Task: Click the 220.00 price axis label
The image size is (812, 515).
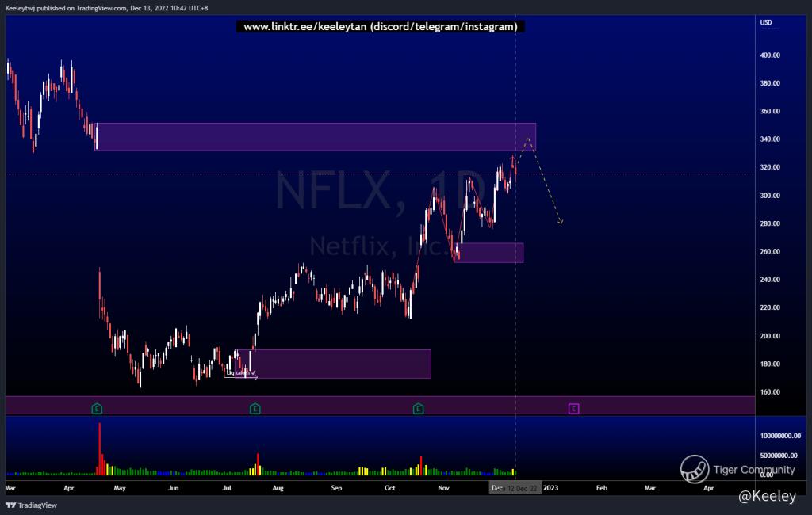Action: (770, 307)
